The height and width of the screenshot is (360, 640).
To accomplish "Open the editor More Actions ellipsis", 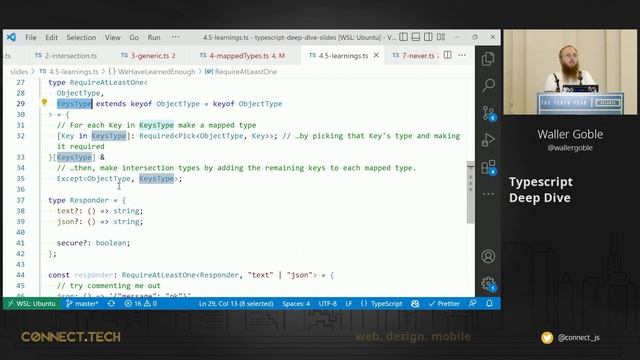I will tap(462, 55).
